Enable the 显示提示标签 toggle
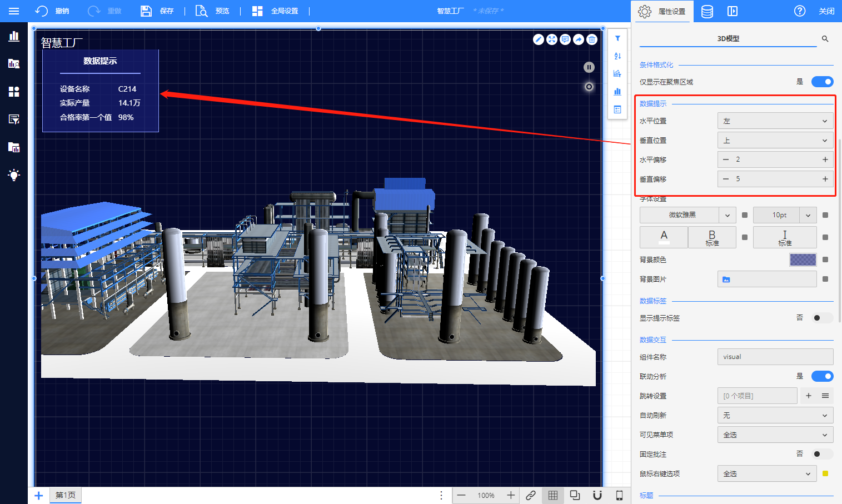This screenshot has width=842, height=504. [x=821, y=318]
